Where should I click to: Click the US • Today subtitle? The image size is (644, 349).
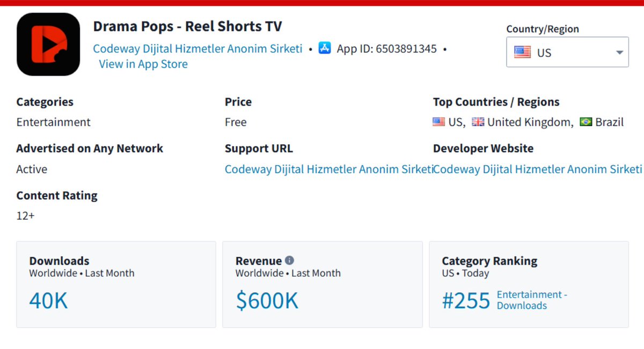(x=465, y=273)
